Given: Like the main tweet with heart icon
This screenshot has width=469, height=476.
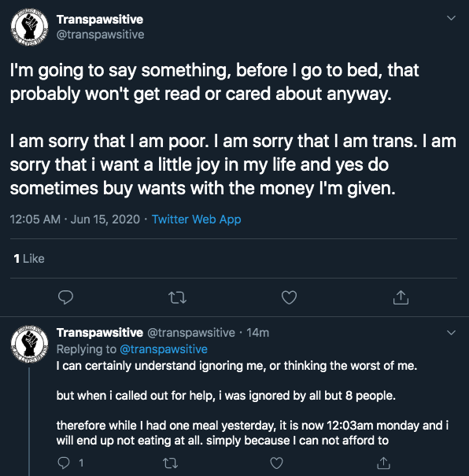Looking at the screenshot, I should 289,297.
